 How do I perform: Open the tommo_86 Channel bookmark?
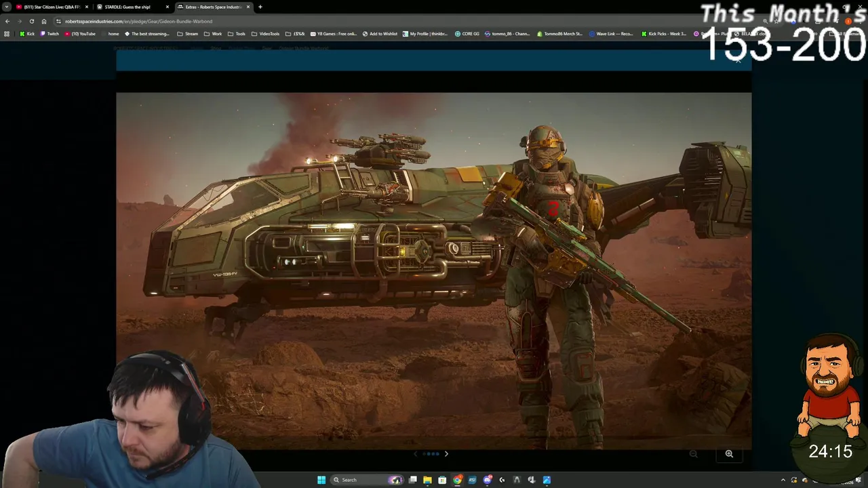coord(507,34)
